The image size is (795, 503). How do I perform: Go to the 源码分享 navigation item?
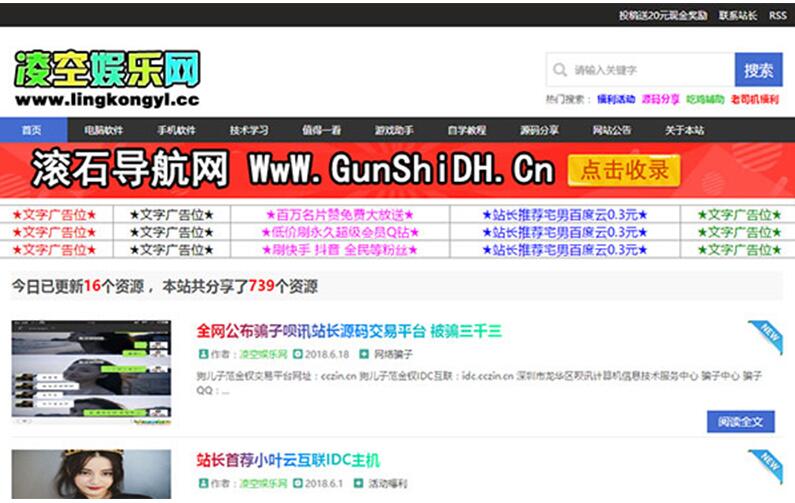[x=539, y=130]
